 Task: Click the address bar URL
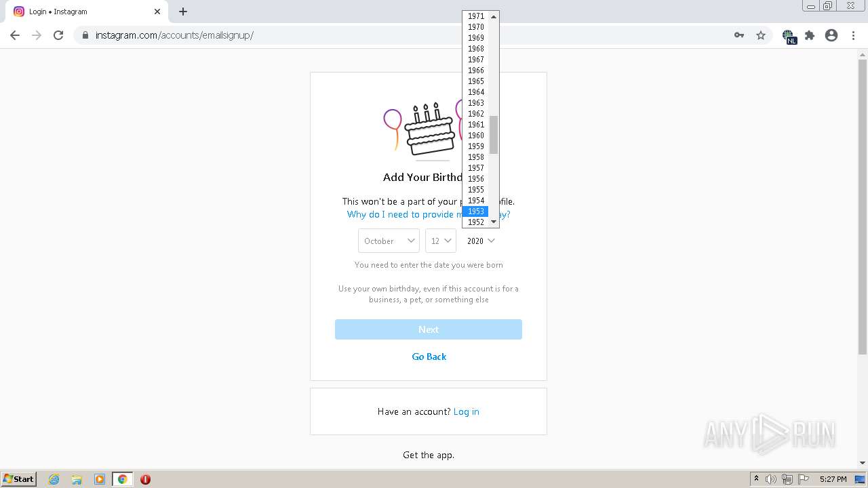click(x=174, y=35)
